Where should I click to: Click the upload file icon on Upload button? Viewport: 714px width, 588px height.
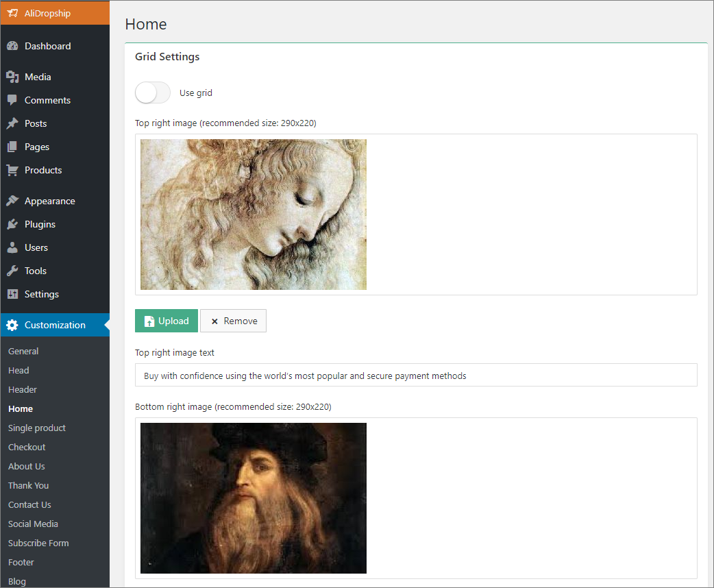coord(149,321)
